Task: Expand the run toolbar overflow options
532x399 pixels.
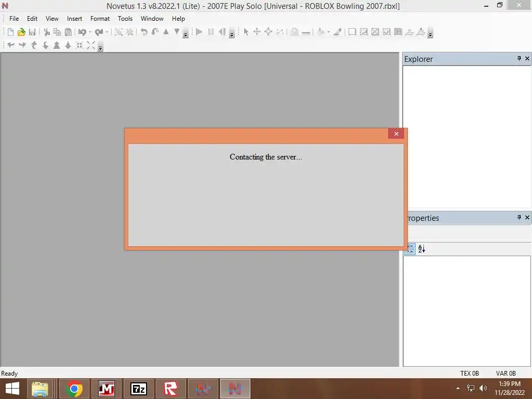Action: click(232, 33)
